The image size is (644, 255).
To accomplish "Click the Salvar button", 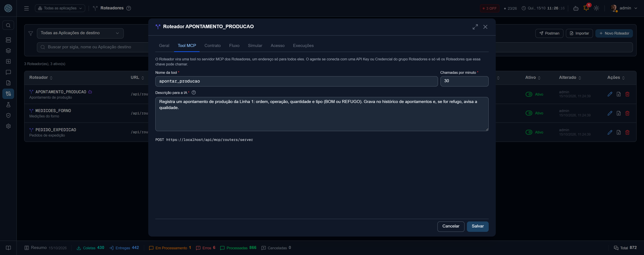I will point(477,226).
